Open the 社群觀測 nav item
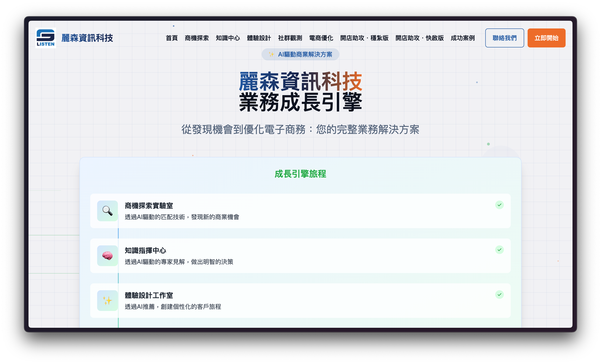The image size is (601, 364). (290, 38)
